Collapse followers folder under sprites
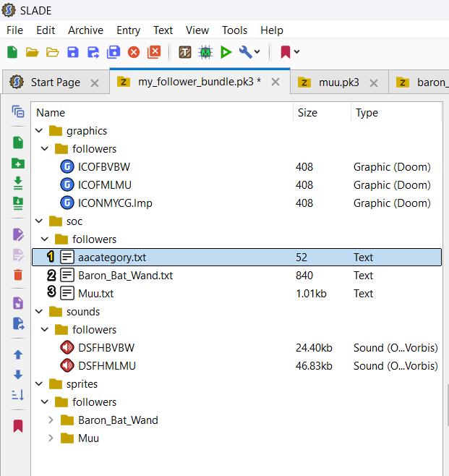The image size is (449, 476). [45, 402]
